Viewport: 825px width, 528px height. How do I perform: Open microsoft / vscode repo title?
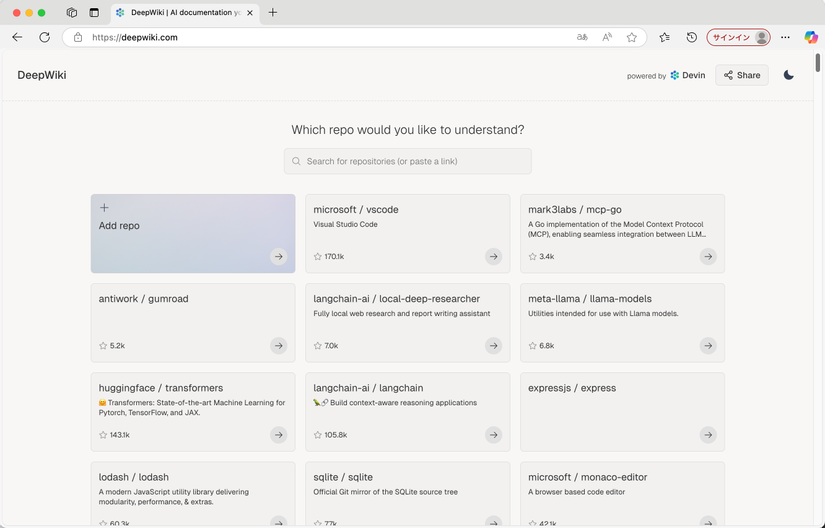point(356,210)
